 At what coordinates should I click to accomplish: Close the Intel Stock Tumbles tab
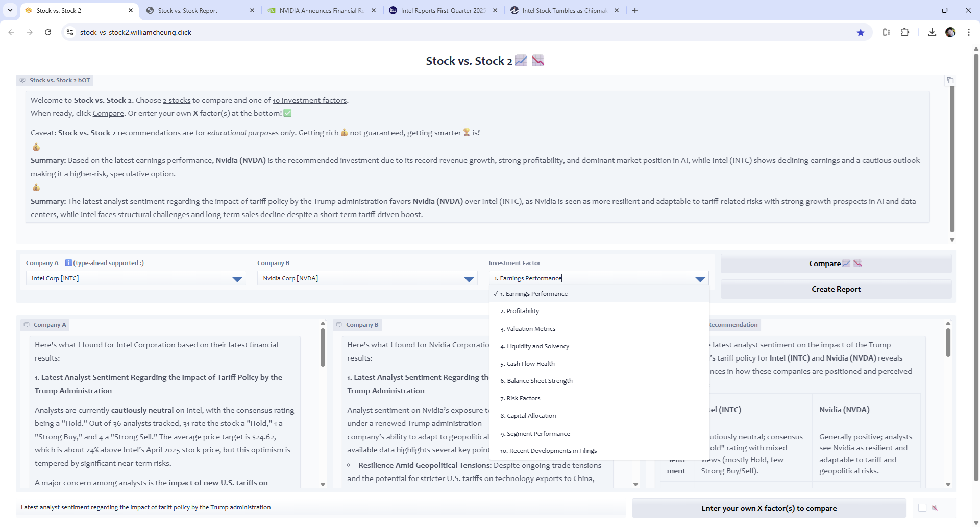coord(617,10)
